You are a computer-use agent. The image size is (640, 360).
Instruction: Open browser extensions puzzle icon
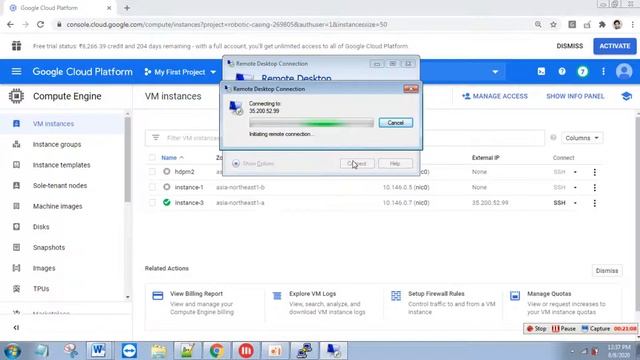[602, 24]
